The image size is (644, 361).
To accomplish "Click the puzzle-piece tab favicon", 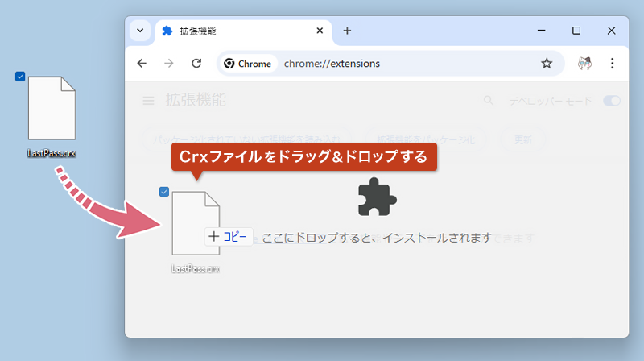I will [167, 31].
